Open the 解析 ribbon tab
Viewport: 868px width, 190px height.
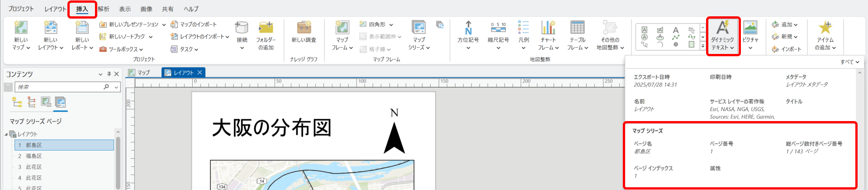point(104,9)
